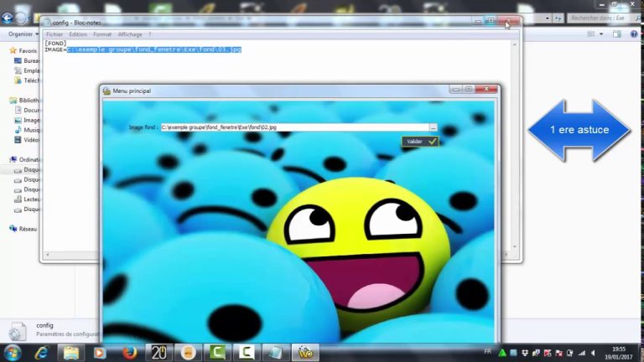Expand the address bar history dropdown arrow
644x362 pixels.
pos(548,18)
